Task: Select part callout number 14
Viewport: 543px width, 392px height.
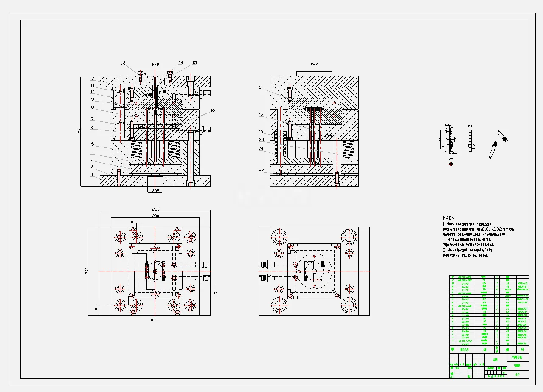Action: (x=181, y=62)
